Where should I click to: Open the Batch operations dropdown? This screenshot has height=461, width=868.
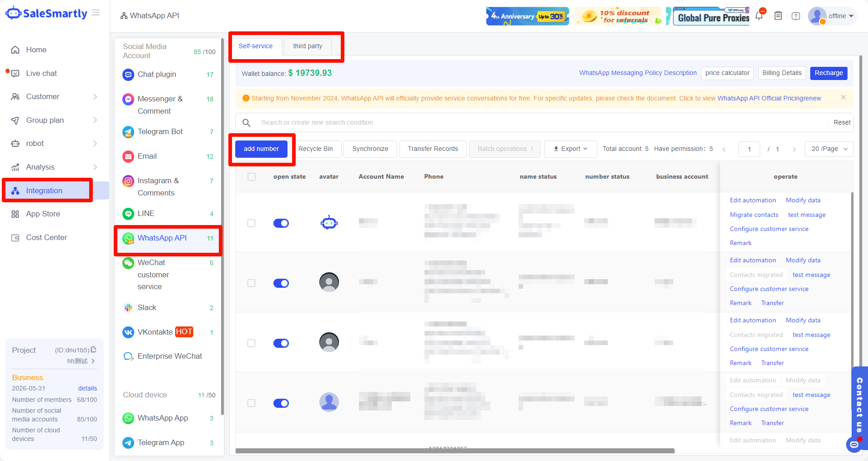pos(505,149)
